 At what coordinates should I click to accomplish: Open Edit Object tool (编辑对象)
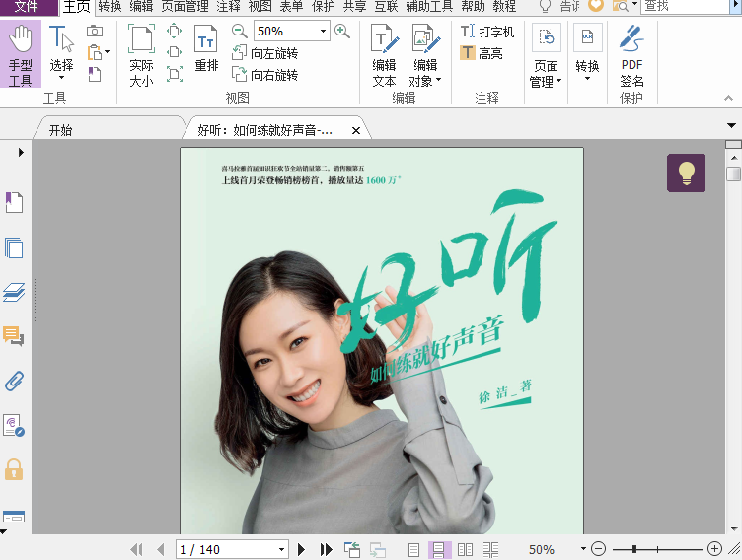425,55
